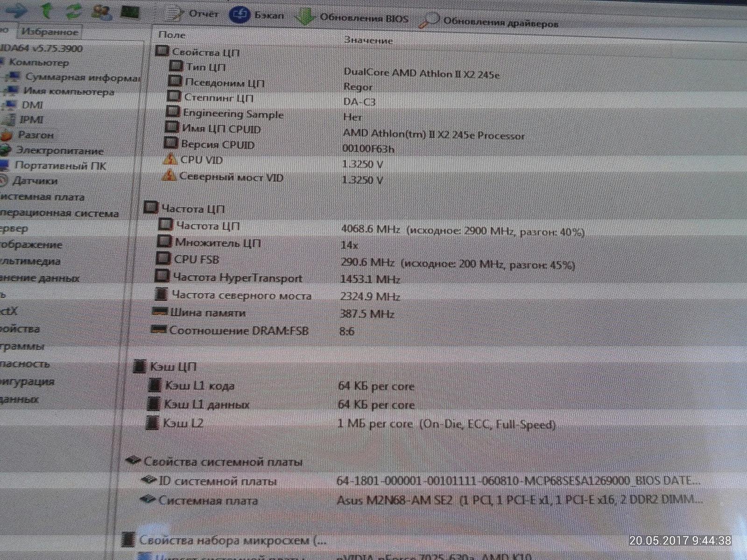
Task: Open the Отчёт report
Action: coord(192,14)
